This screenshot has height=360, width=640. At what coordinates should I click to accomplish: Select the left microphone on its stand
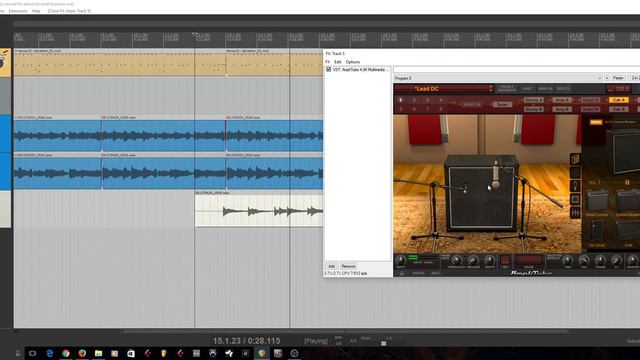(465, 189)
